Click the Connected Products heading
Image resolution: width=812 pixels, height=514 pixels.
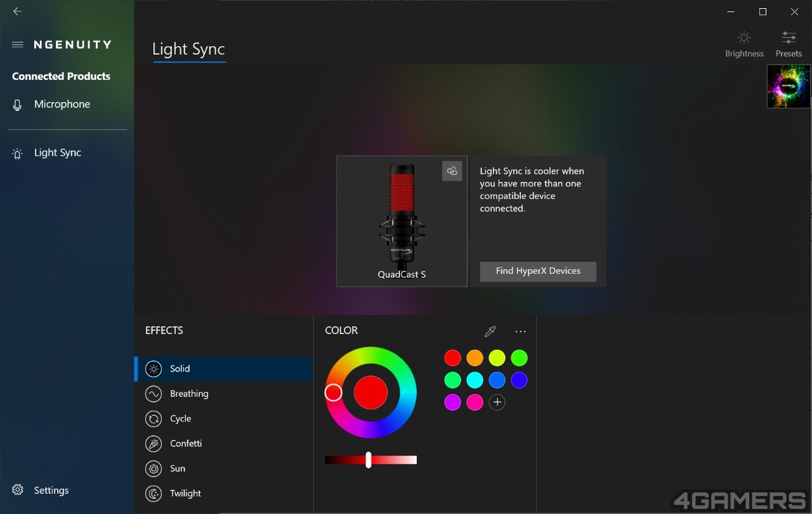coord(61,76)
